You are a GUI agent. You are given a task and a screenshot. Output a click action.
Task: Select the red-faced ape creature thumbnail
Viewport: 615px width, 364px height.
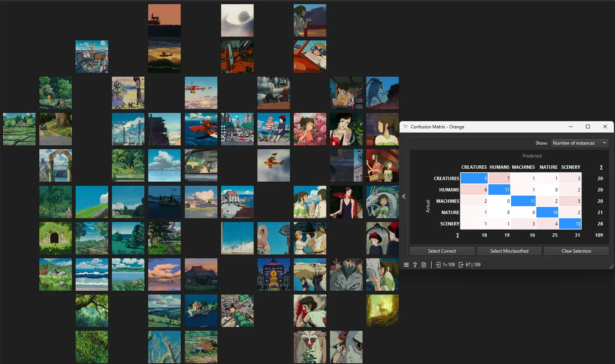pyautogui.click(x=310, y=347)
